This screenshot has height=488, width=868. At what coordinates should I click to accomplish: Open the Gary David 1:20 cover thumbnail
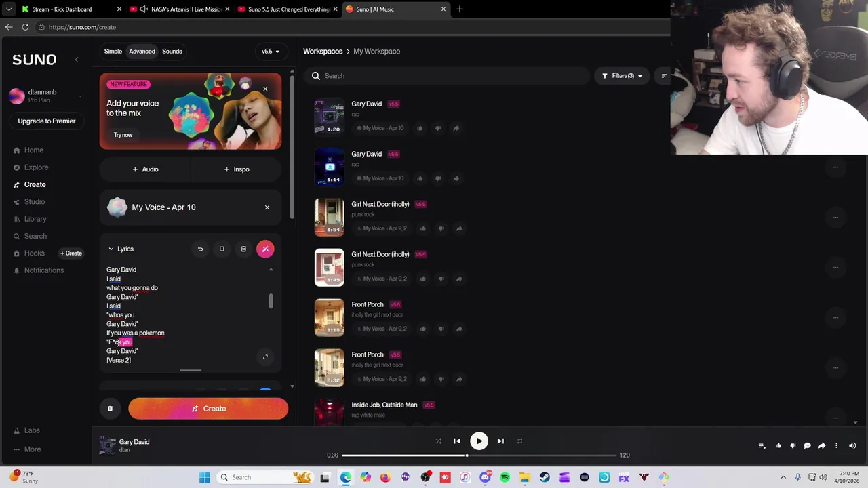pyautogui.click(x=329, y=117)
